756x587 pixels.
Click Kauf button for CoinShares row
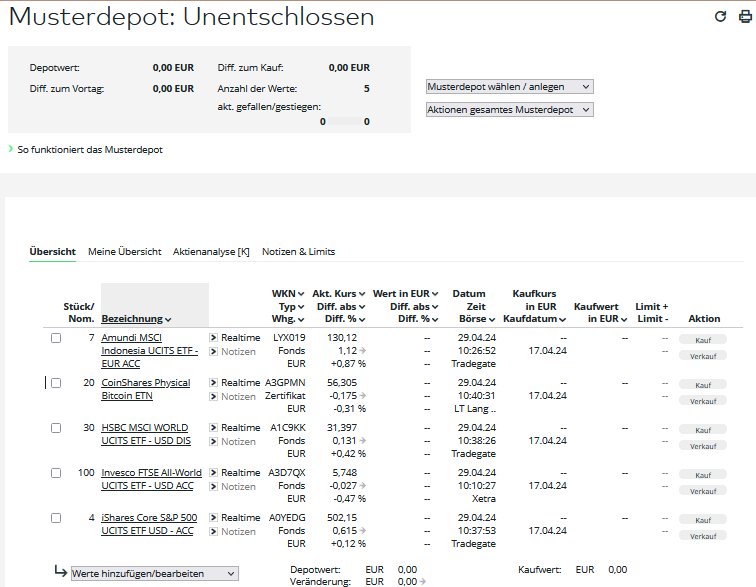(x=703, y=385)
